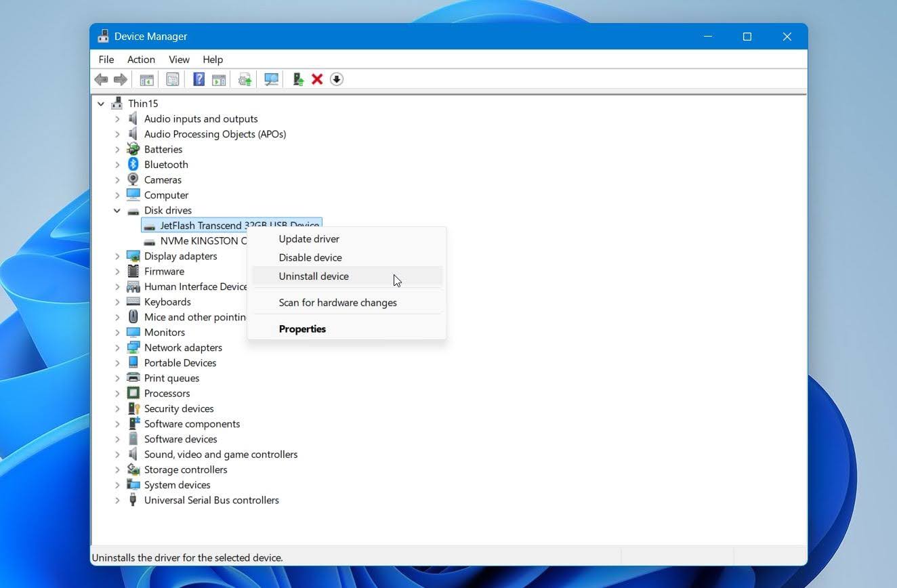
Task: Select Uninstall device in the context menu
Action: click(x=347, y=276)
